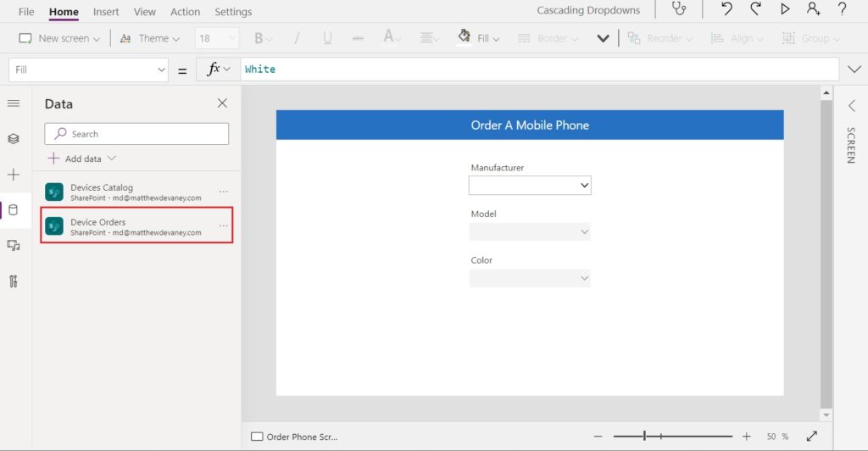
Task: Open Advanced tools icon in sidebar
Action: tap(14, 281)
